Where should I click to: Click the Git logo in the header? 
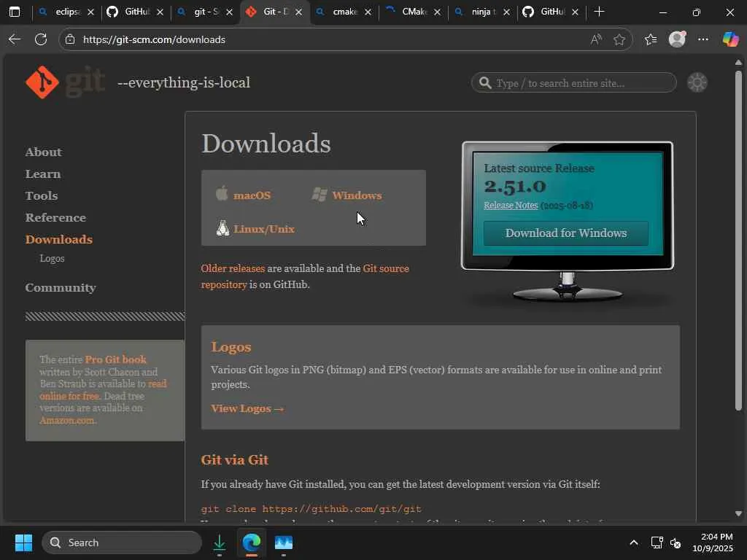(65, 82)
